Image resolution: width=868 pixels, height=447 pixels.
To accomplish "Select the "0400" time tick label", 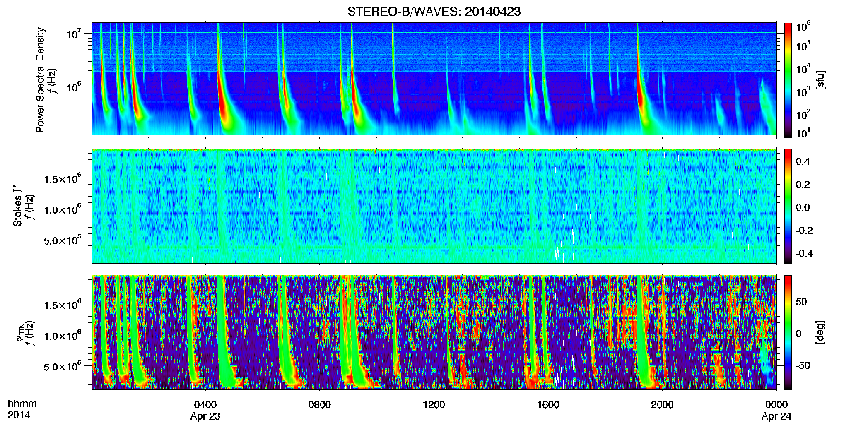I will click(x=205, y=404).
